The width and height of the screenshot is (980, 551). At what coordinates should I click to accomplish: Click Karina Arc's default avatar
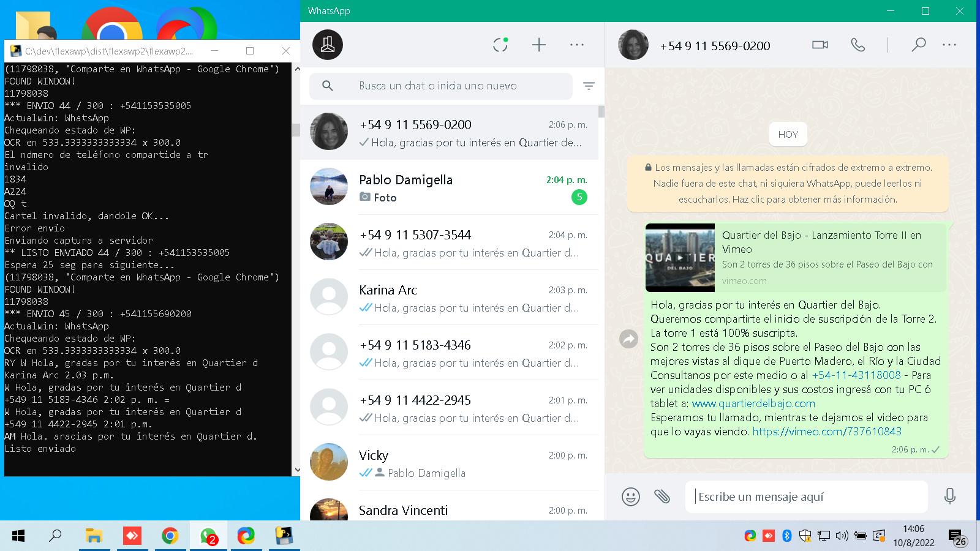(x=329, y=297)
